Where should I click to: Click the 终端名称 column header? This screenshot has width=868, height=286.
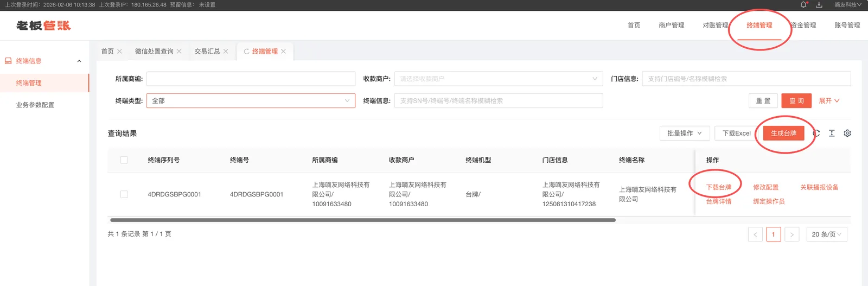632,160
